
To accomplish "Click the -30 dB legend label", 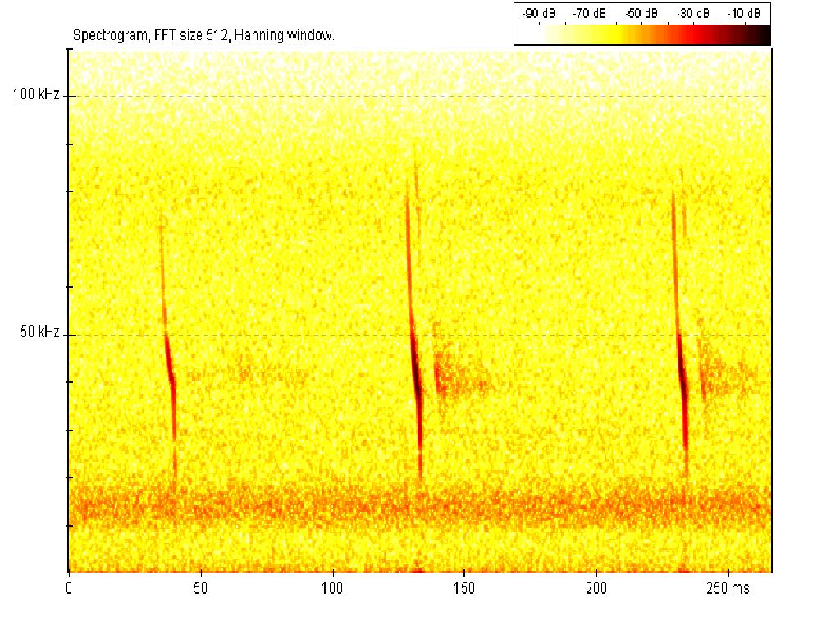I will (693, 13).
